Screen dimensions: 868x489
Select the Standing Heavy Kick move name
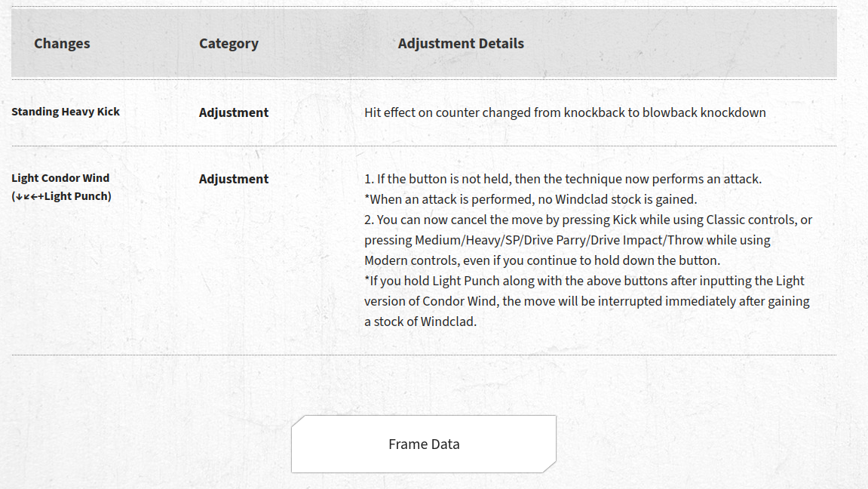tap(66, 112)
